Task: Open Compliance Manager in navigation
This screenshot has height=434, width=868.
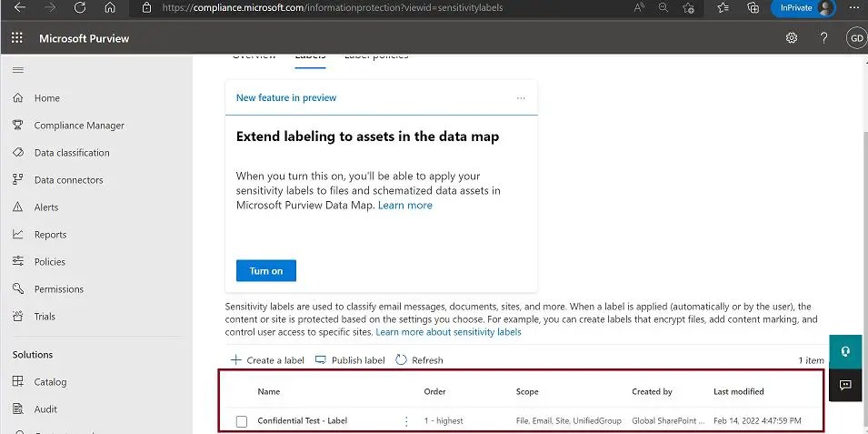Action: [79, 126]
